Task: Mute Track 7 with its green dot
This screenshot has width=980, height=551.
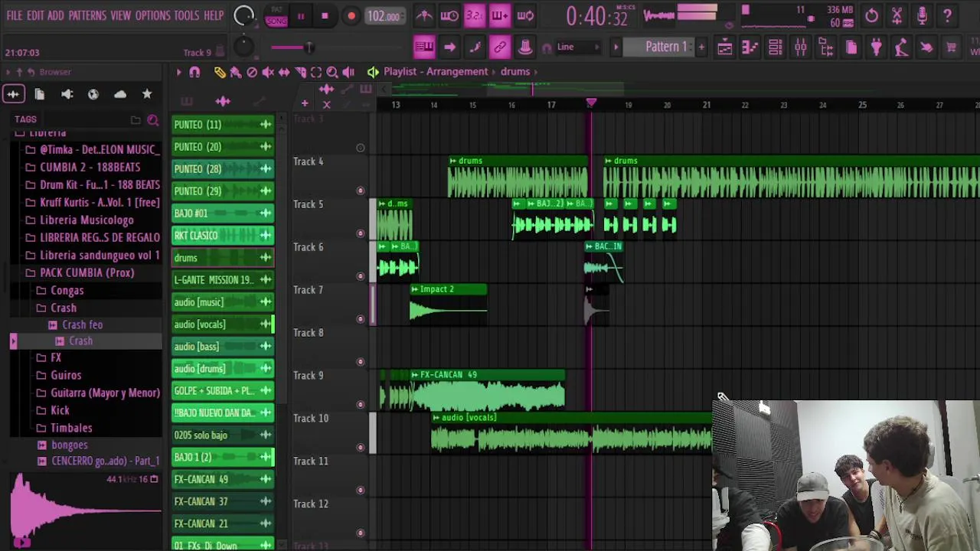Action: click(361, 319)
